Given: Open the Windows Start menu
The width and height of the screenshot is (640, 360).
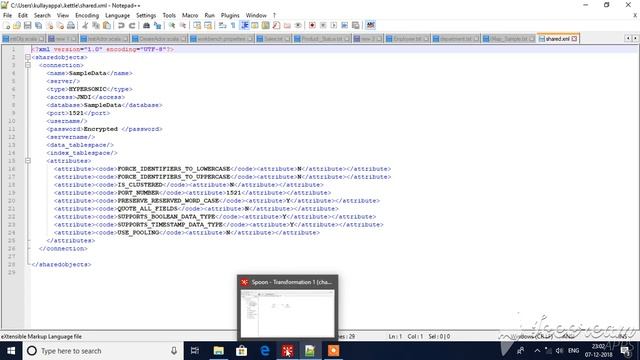Looking at the screenshot, I should (x=11, y=351).
